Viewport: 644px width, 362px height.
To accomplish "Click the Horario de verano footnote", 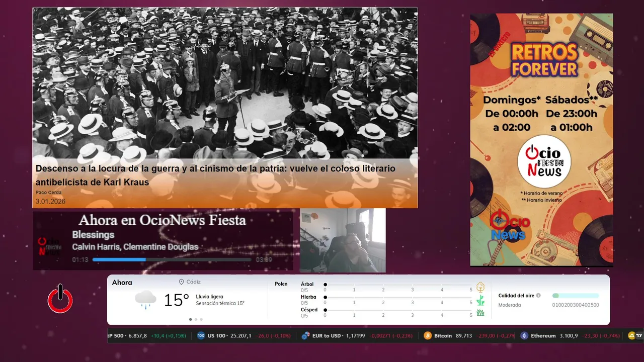I will coord(542,193).
